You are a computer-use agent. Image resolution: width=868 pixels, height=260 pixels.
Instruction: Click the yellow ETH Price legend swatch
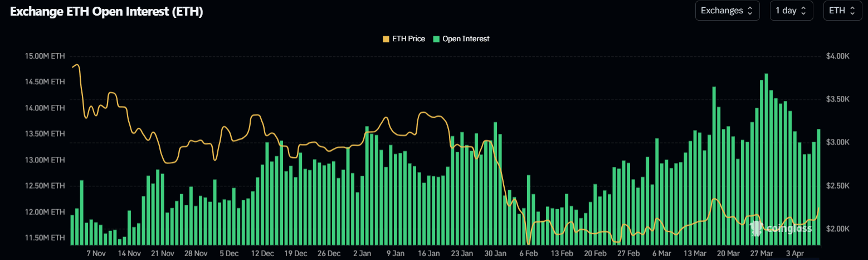click(x=386, y=39)
